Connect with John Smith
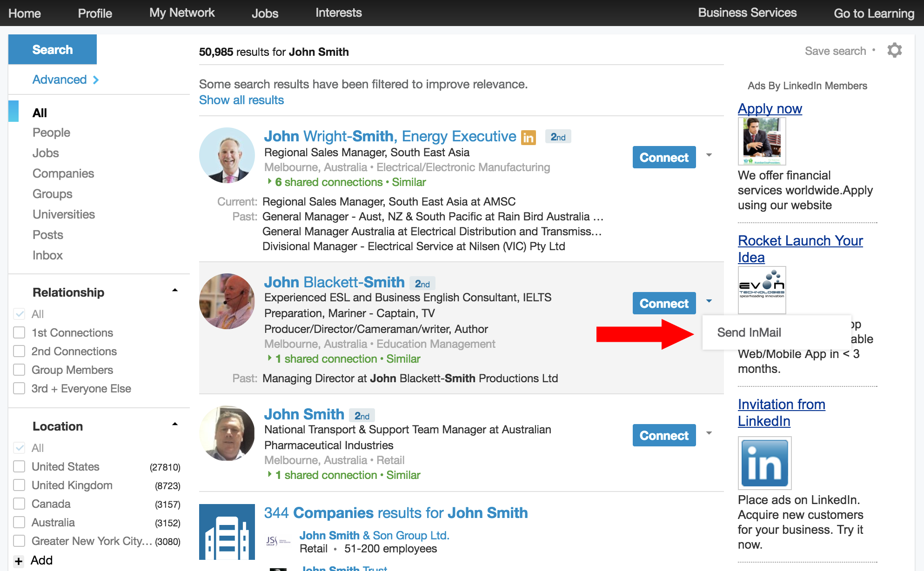924x571 pixels. [664, 436]
